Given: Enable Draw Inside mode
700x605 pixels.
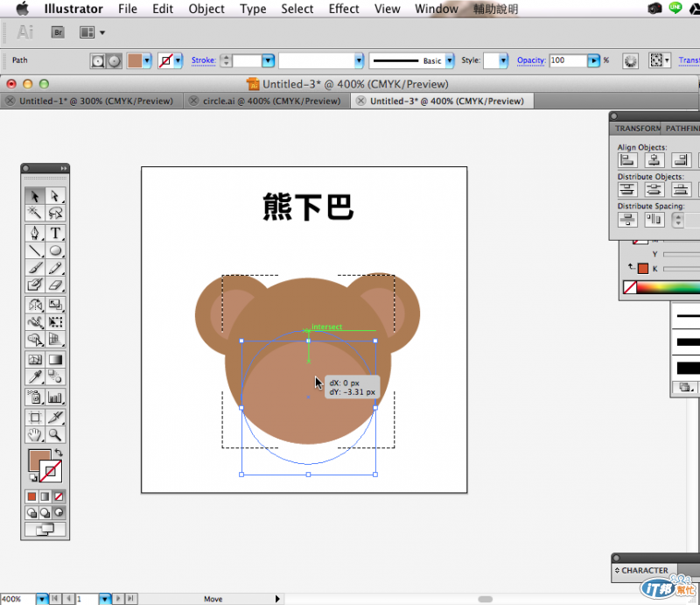Looking at the screenshot, I should point(59,512).
